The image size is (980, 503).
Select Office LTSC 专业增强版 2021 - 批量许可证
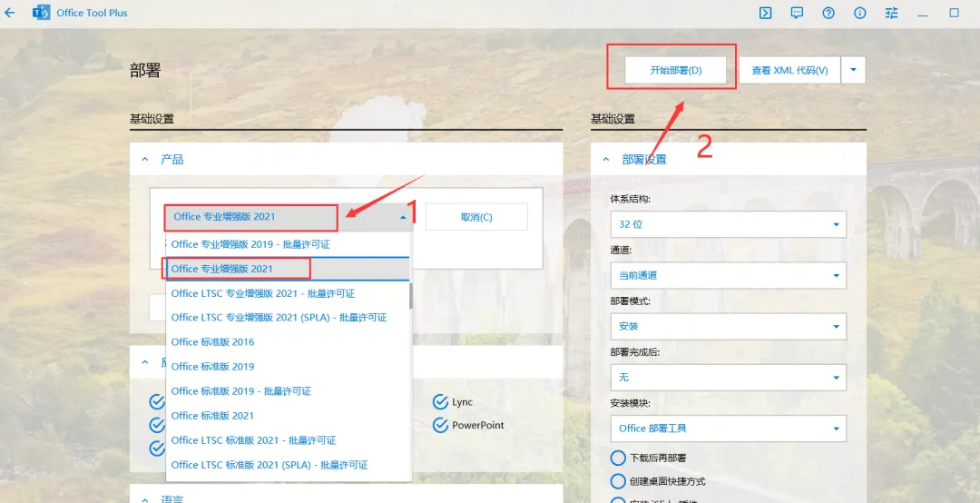pyautogui.click(x=288, y=292)
